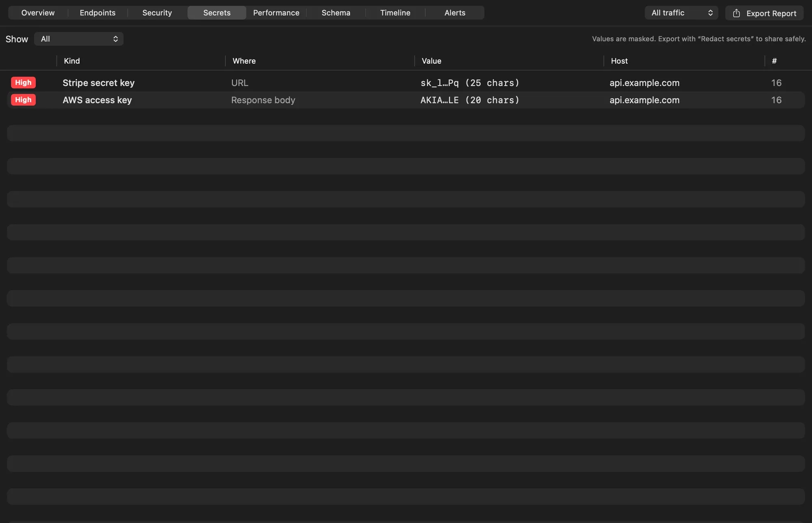
Task: Click the count 16 in Stripe row
Action: (776, 83)
